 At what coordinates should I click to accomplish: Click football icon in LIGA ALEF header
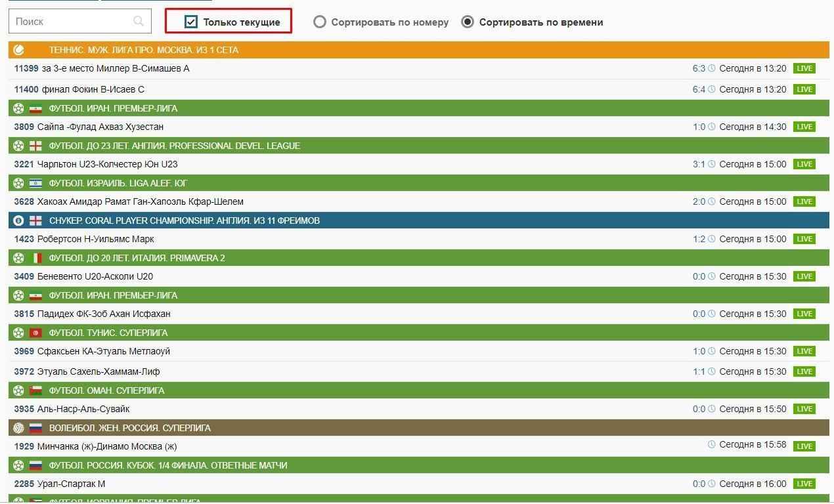click(18, 183)
